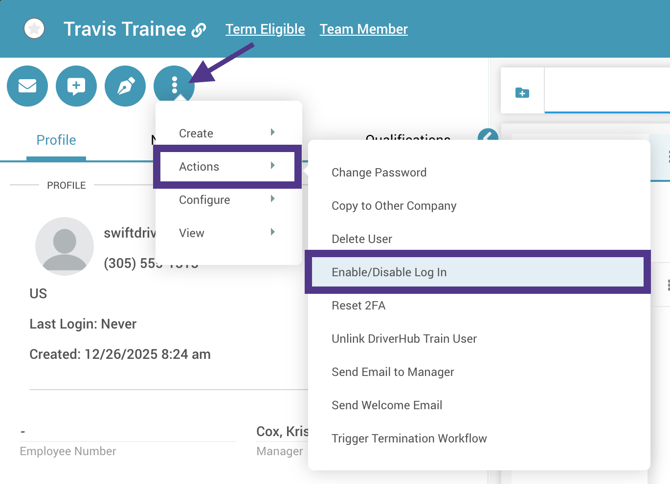
Task: Click the add comment icon button
Action: [x=76, y=86]
